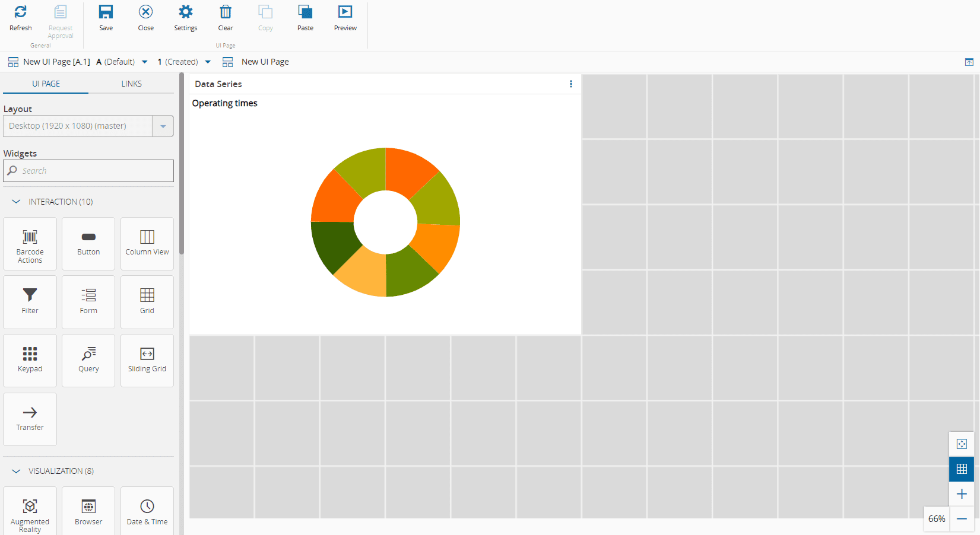
Task: Open the Layout dropdown
Action: (x=163, y=126)
